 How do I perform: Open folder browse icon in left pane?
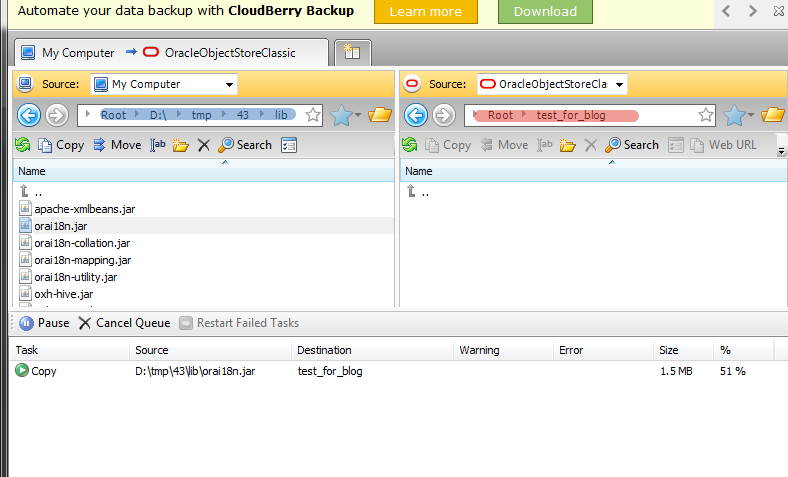click(x=380, y=115)
